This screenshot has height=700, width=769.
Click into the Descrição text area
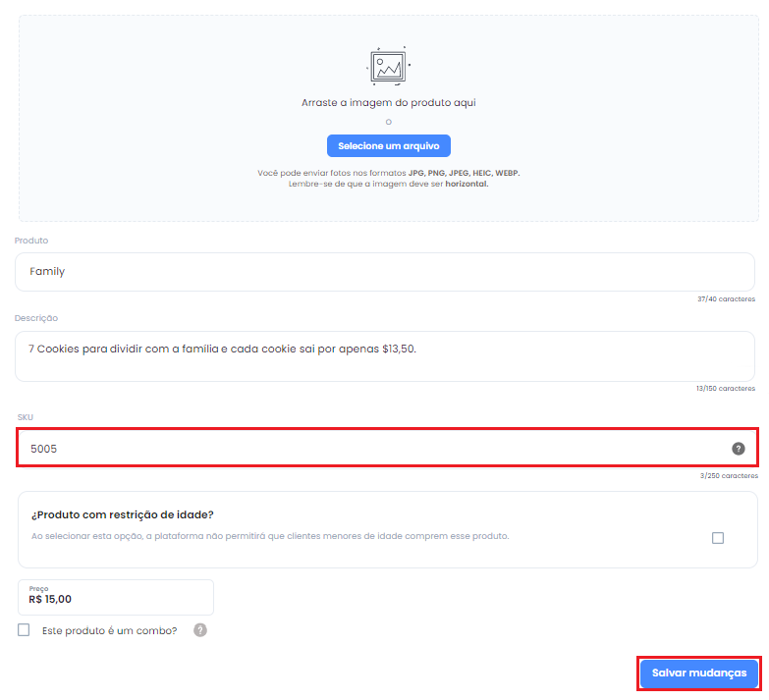click(385, 356)
